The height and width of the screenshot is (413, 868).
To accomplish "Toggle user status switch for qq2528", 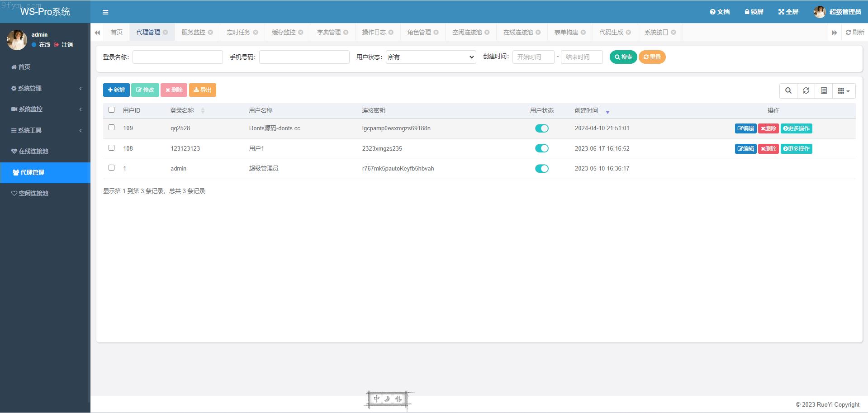I will [x=541, y=128].
